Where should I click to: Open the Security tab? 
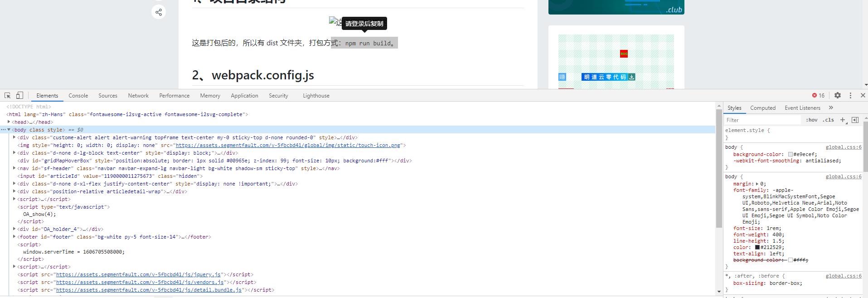click(278, 96)
